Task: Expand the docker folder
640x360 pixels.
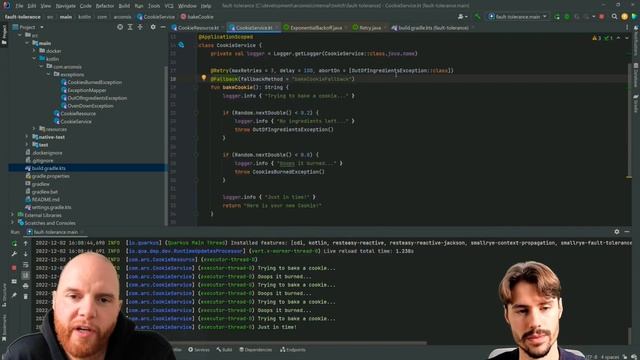Action: coord(34,51)
